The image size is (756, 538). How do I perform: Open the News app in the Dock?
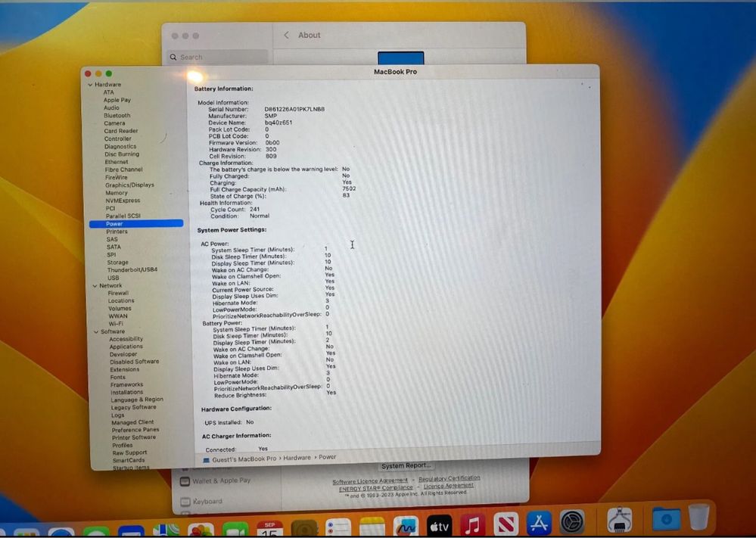[506, 524]
